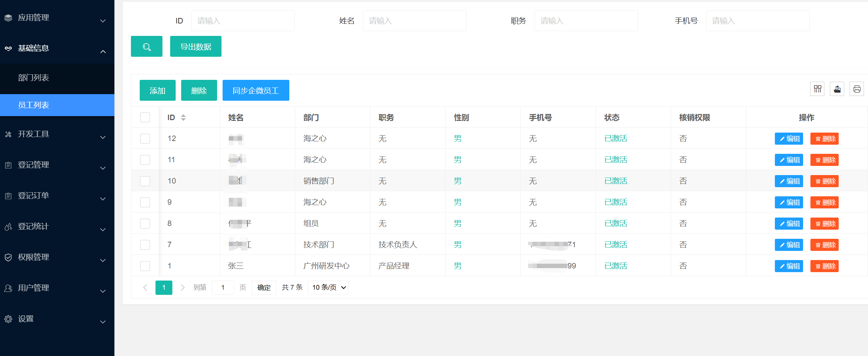Click the search magnifier button

click(147, 47)
